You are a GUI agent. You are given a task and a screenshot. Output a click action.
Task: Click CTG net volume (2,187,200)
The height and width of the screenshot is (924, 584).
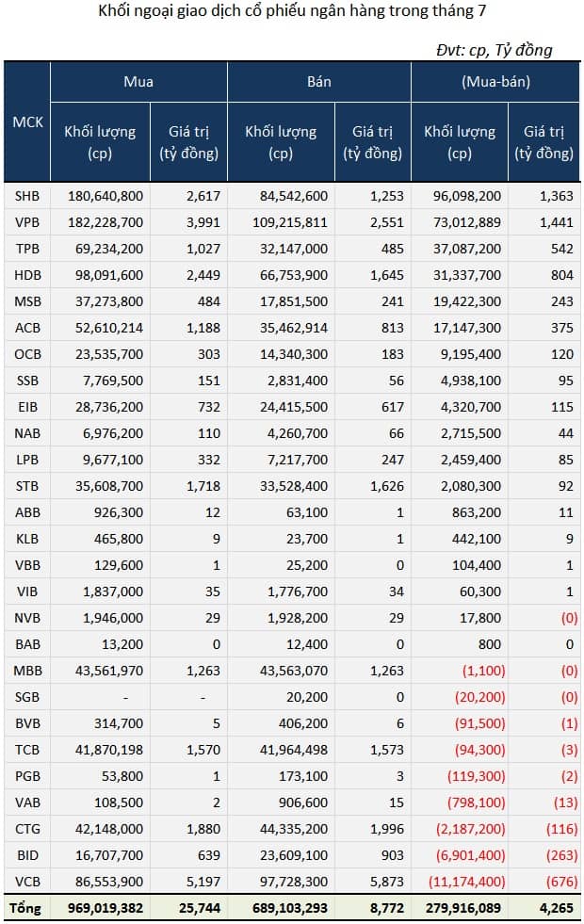470,829
